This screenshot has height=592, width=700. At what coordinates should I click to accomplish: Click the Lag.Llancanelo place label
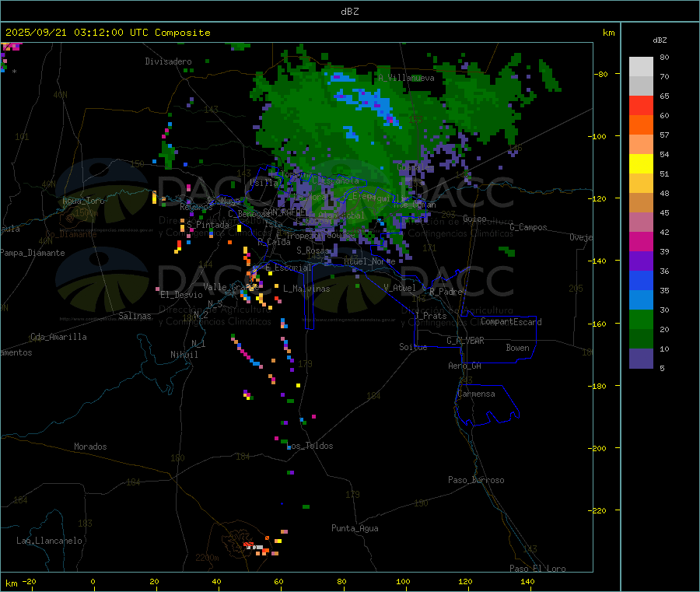click(49, 541)
